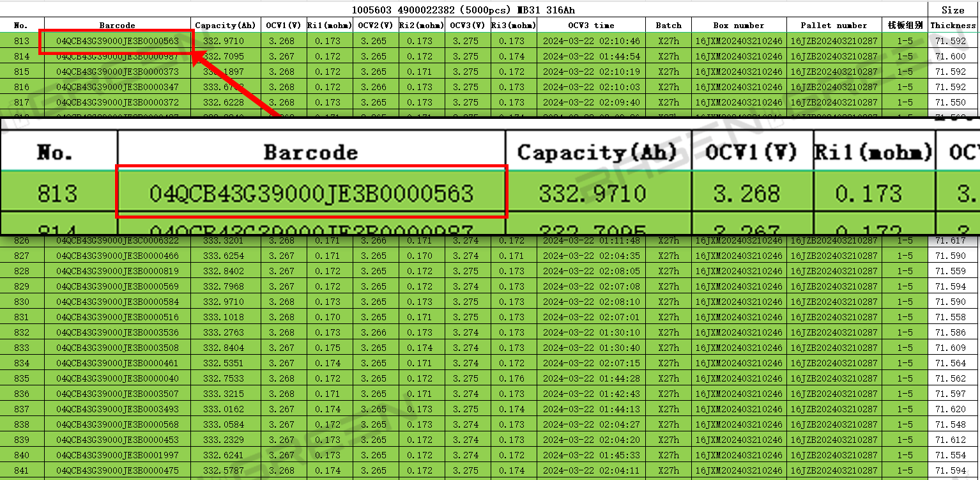The height and width of the screenshot is (480, 980).
Task: Click the 'OCV3 time' column header
Action: click(x=591, y=25)
